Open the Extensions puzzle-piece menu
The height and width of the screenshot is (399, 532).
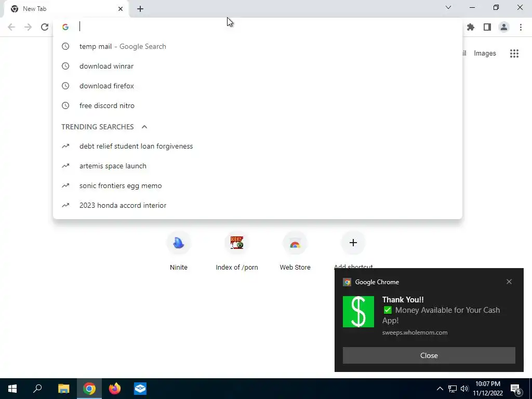point(471,27)
